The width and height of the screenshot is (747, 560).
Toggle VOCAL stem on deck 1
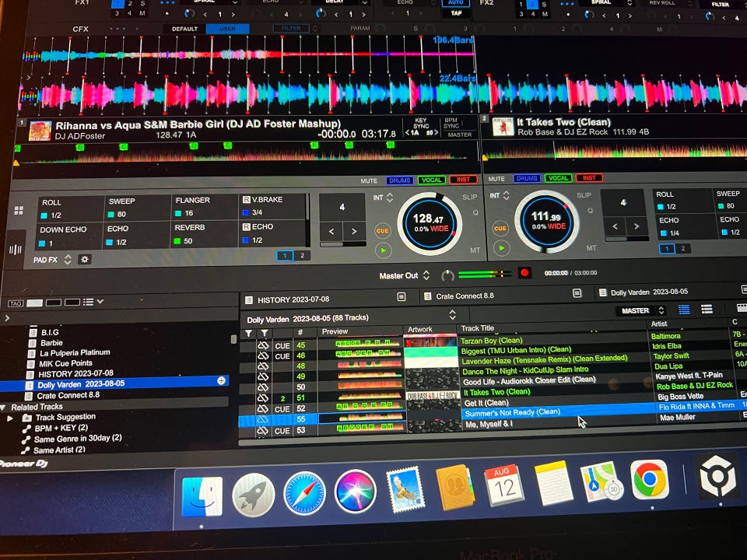[x=432, y=180]
